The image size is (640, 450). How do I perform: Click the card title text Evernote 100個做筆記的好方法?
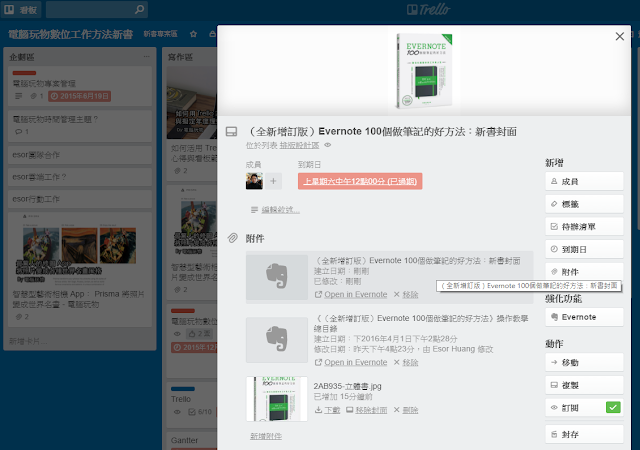[x=382, y=131]
